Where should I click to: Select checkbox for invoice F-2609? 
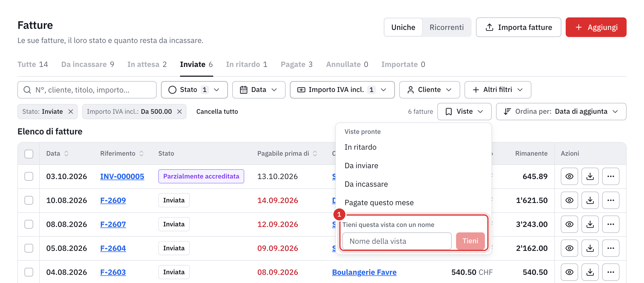pyautogui.click(x=29, y=200)
